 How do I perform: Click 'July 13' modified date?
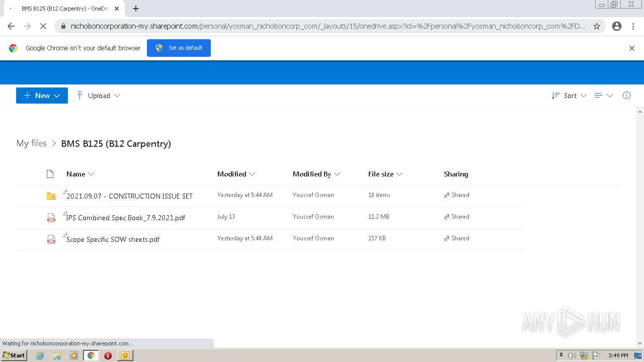226,217
